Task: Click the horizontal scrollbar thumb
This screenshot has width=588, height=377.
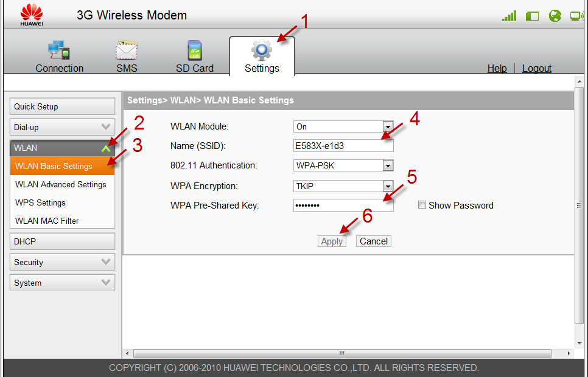Action: (x=342, y=353)
